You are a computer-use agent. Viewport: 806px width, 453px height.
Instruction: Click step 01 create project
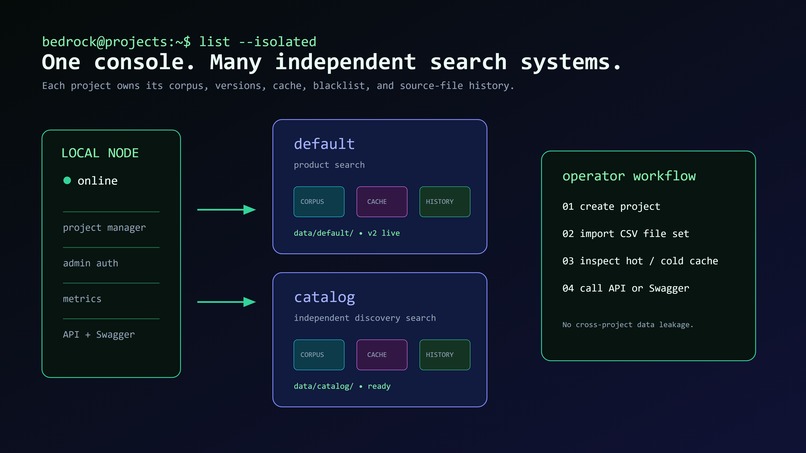(x=611, y=206)
